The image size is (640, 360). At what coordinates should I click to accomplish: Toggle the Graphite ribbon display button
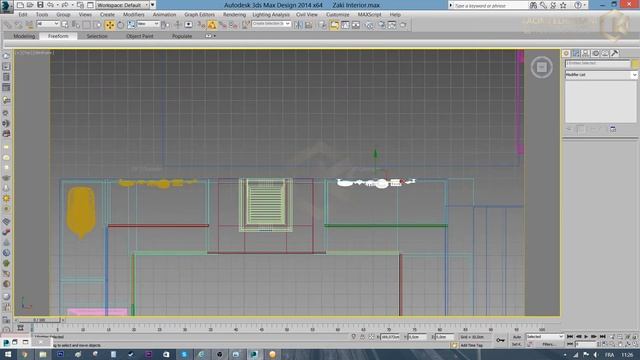pyautogui.click(x=334, y=25)
